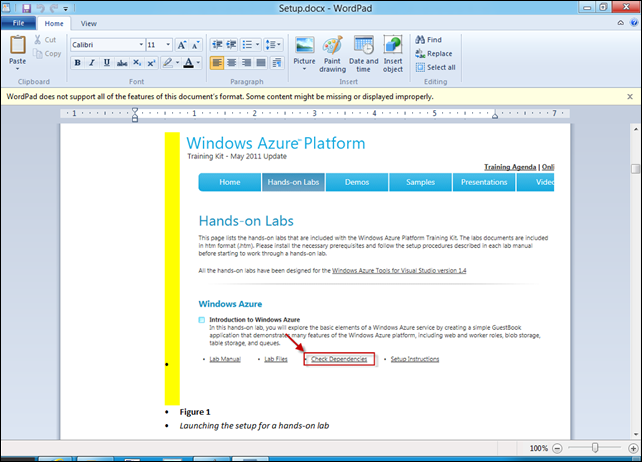Click the caption "Launching the setup for a hands-on lab"
The height and width of the screenshot is (462, 642).
pyautogui.click(x=254, y=426)
